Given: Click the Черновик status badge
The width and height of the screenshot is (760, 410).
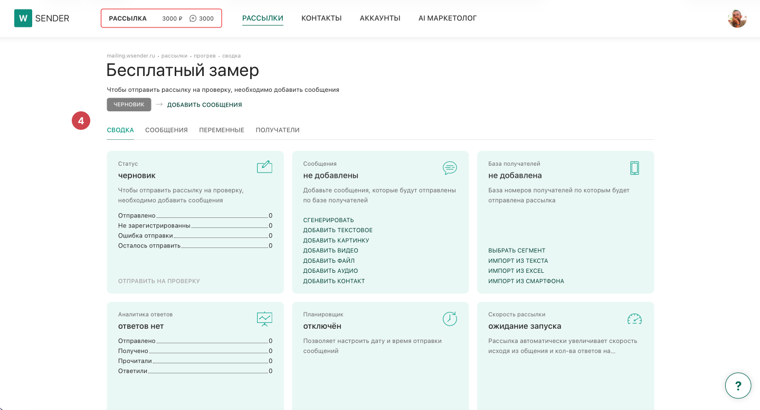Looking at the screenshot, I should (x=129, y=104).
